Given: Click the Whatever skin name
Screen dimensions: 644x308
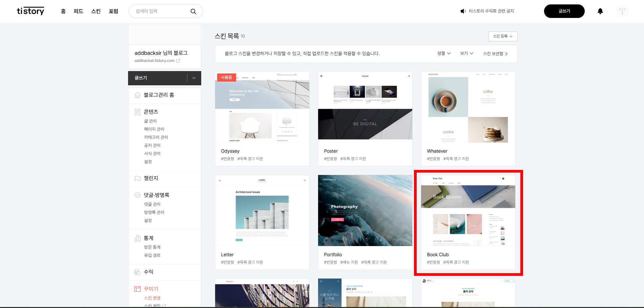Looking at the screenshot, I should [x=437, y=151].
